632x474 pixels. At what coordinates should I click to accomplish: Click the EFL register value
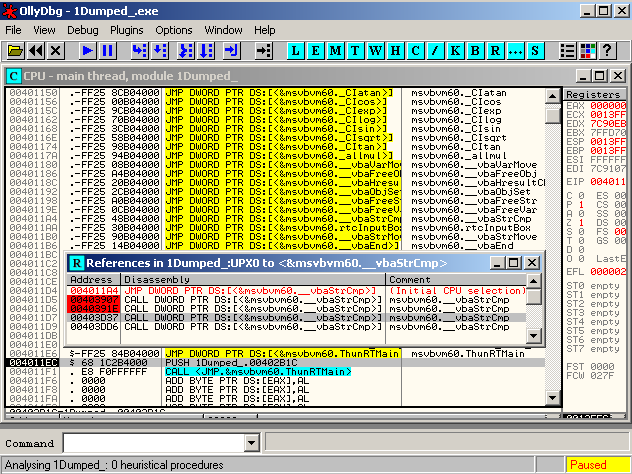608,272
